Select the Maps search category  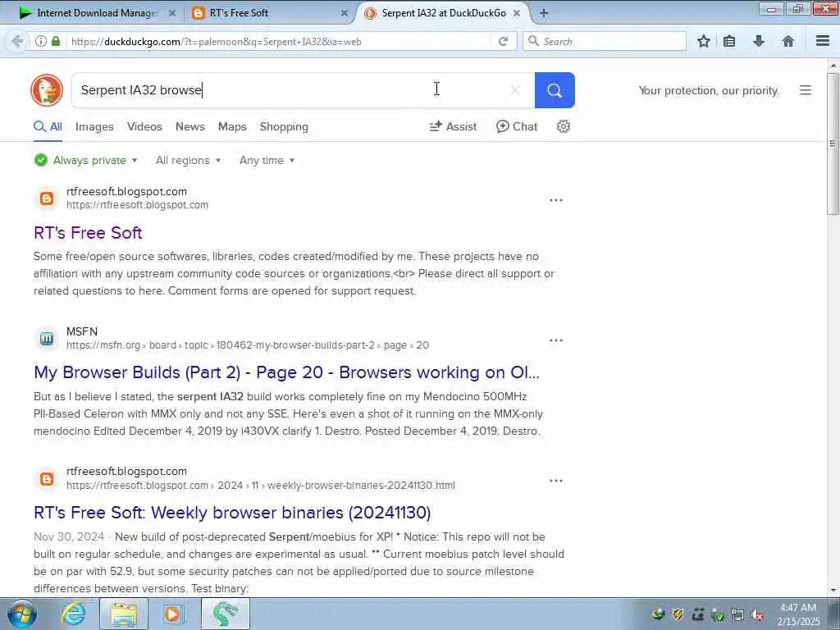click(232, 126)
